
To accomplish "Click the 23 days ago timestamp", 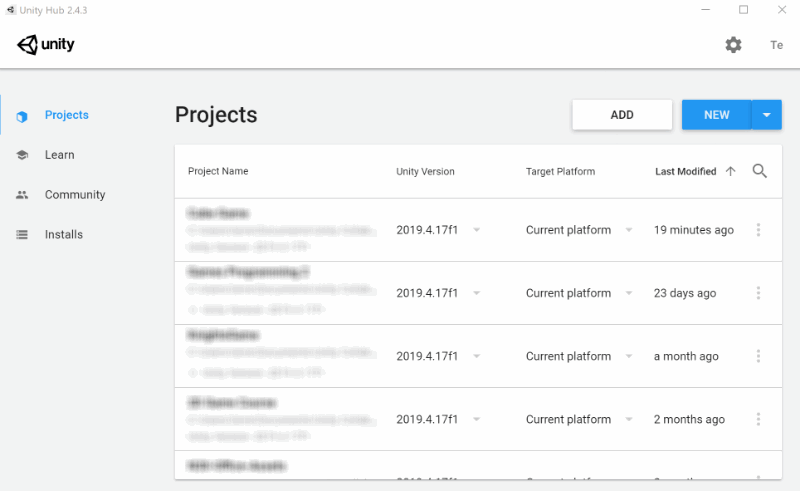I will pyautogui.click(x=685, y=293).
